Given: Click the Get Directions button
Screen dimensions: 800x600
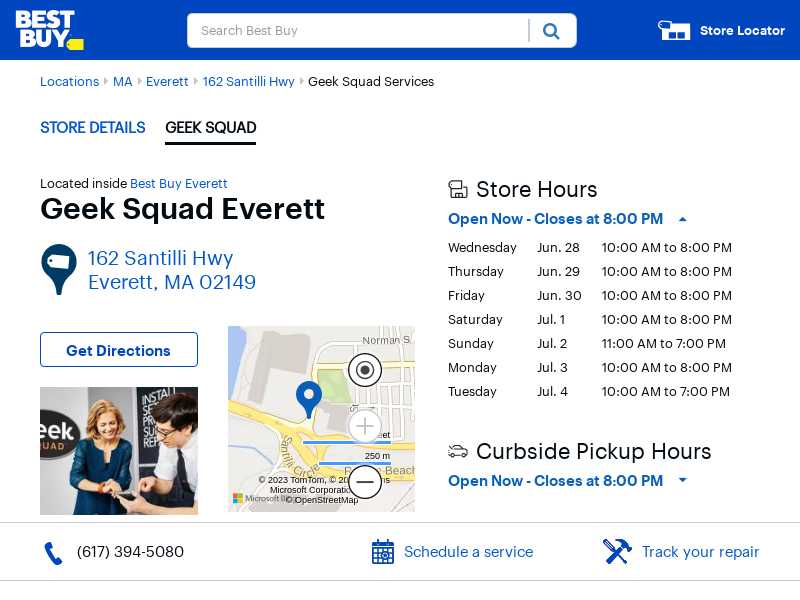Looking at the screenshot, I should pos(119,350).
